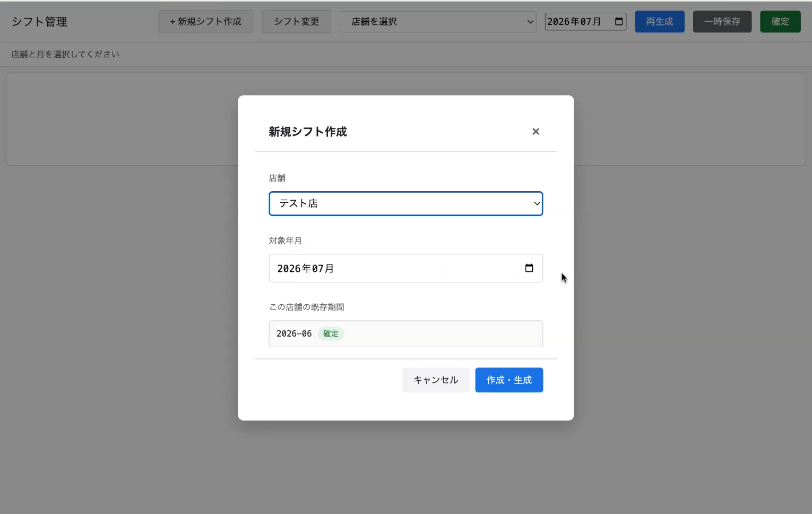The image size is (812, 514).
Task: Click the 対象年月 2026年07月 date field
Action: [406, 268]
